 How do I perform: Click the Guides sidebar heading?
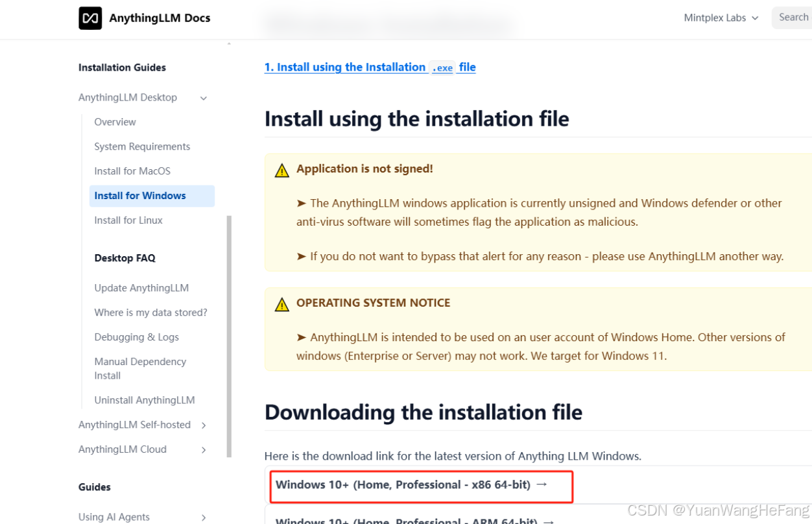click(95, 487)
